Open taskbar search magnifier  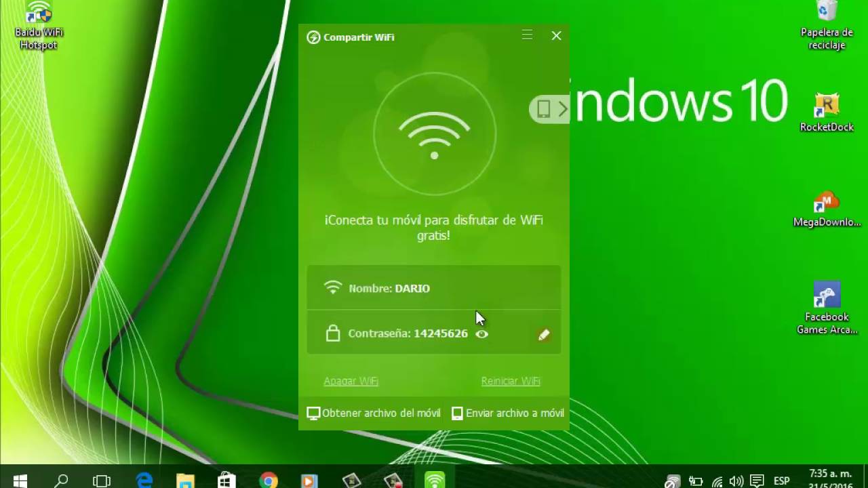click(61, 481)
